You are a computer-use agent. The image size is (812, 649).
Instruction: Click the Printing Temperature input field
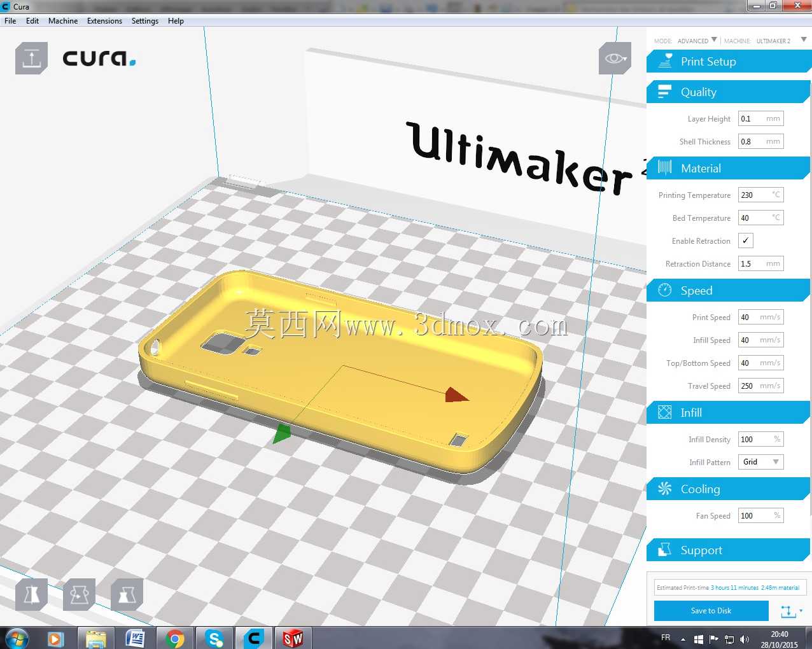760,195
